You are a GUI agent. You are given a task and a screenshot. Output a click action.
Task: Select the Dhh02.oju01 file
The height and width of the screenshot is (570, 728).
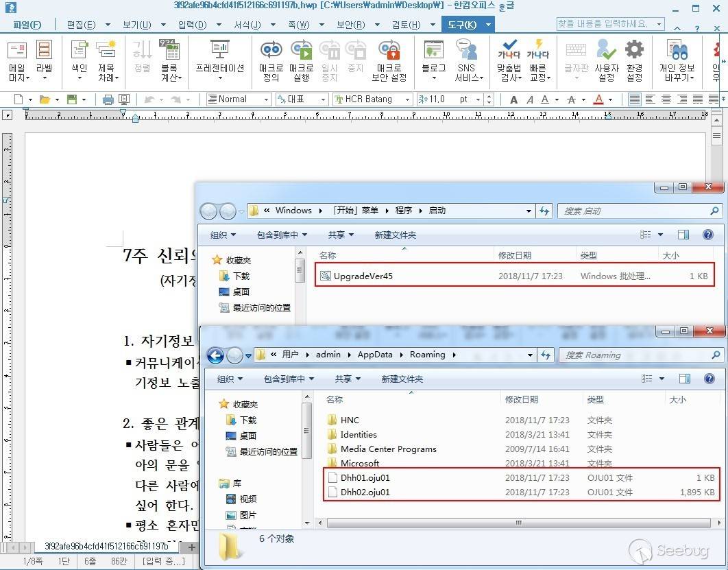(x=520, y=492)
